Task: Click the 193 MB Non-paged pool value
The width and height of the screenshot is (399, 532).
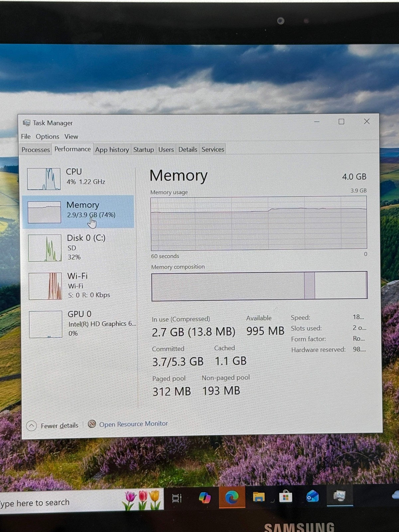Action: [221, 391]
